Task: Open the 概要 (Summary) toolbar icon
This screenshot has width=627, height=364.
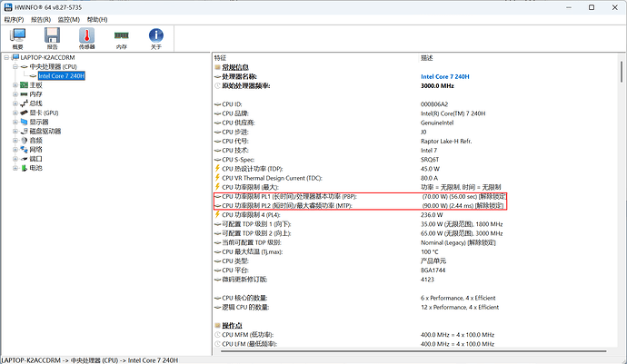Action: pos(17,36)
